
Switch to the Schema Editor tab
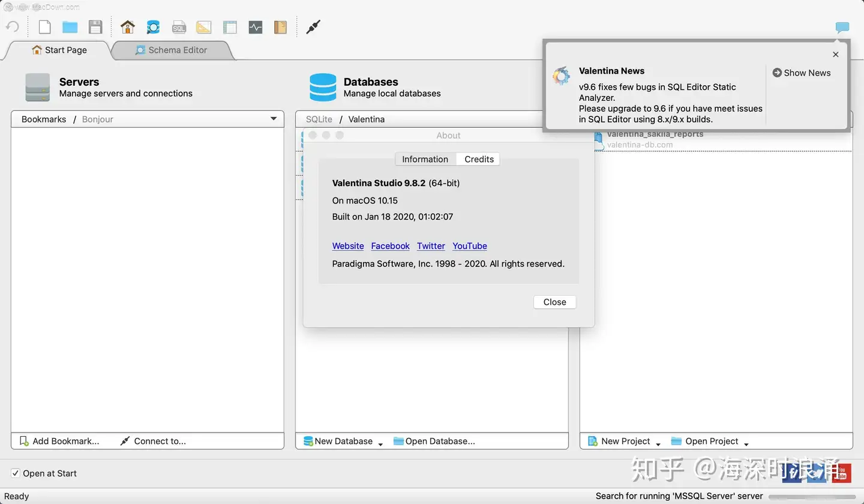tap(171, 50)
